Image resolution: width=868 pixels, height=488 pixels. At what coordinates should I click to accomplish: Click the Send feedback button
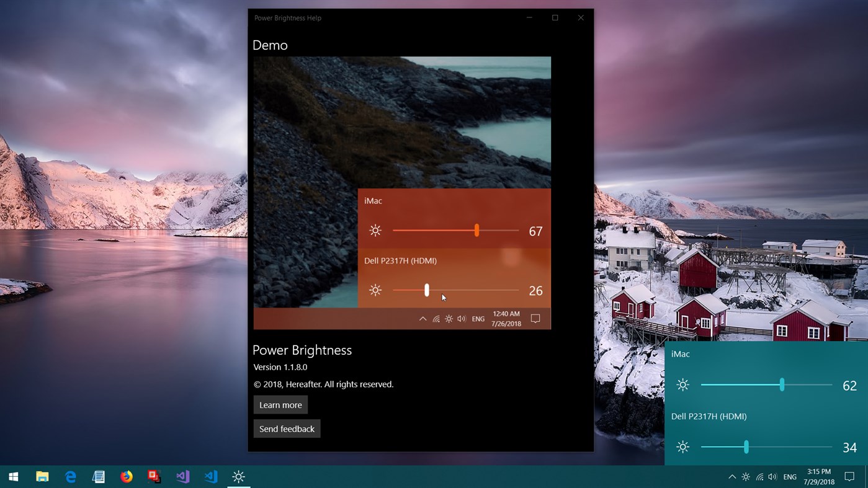point(287,428)
